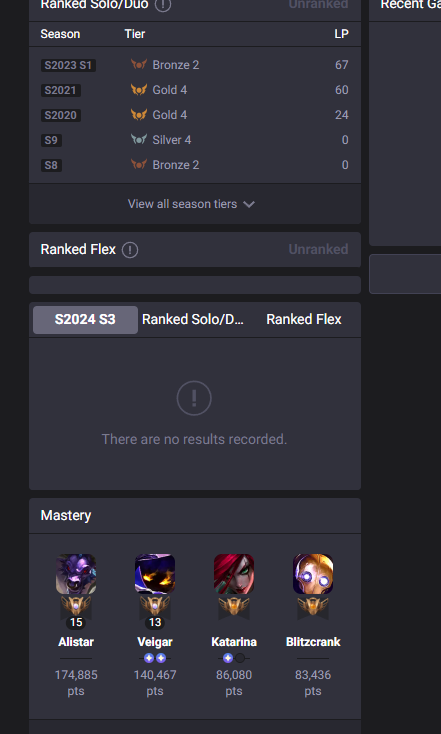Image resolution: width=441 pixels, height=734 pixels.
Task: Click the S2020 season tag
Action: click(61, 115)
